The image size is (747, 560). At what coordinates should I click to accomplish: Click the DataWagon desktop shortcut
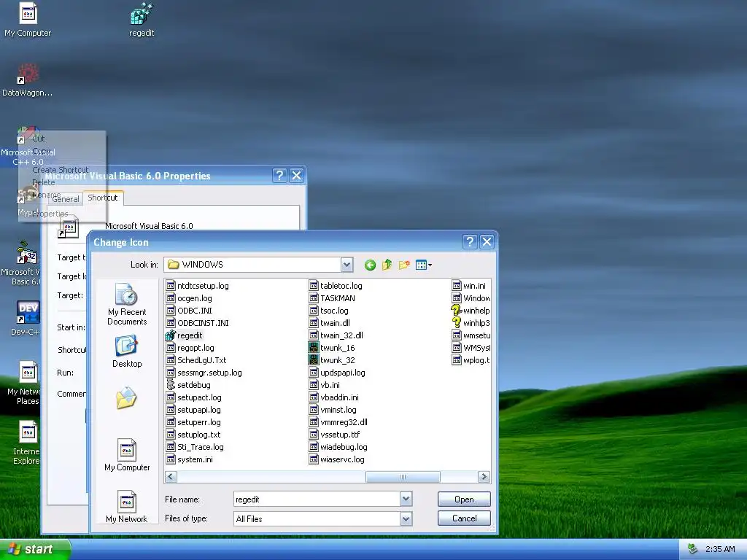click(28, 79)
